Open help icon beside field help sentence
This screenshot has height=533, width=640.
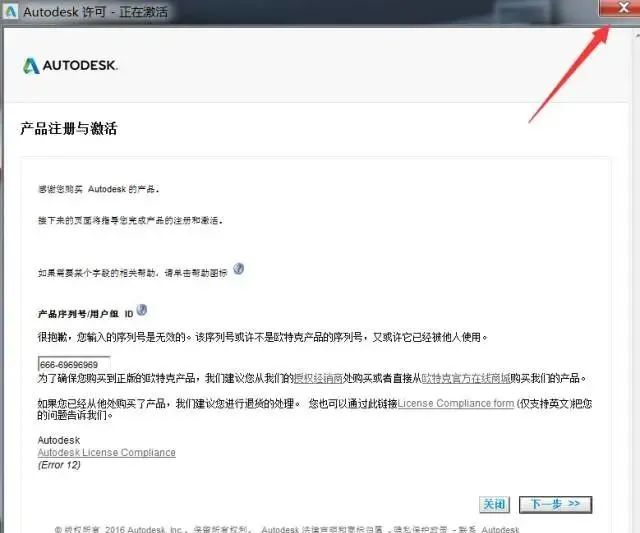238,269
